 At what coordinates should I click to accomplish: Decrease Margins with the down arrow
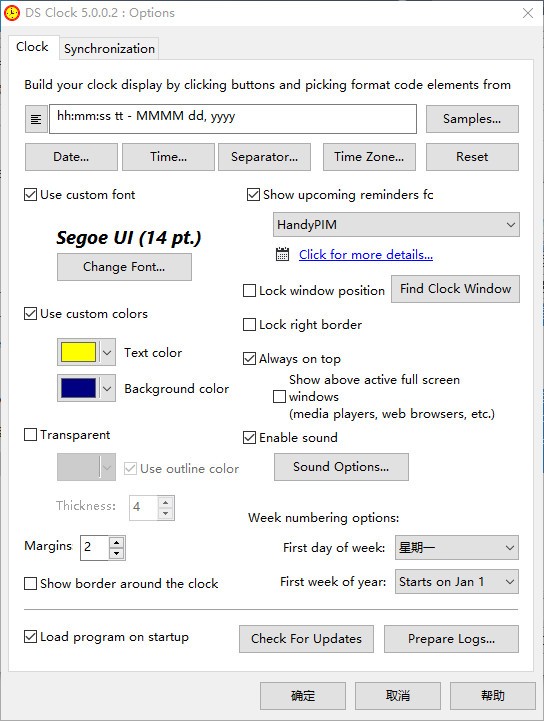point(117,554)
